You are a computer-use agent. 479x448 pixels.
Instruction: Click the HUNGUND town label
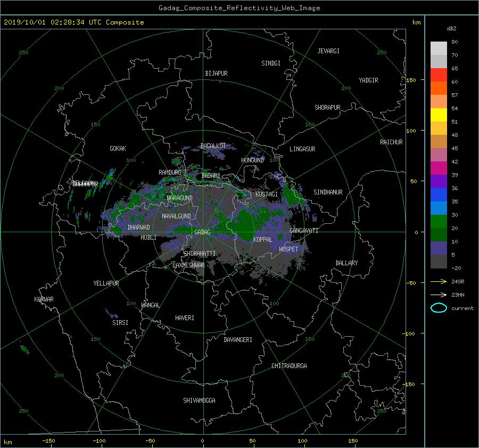(252, 160)
